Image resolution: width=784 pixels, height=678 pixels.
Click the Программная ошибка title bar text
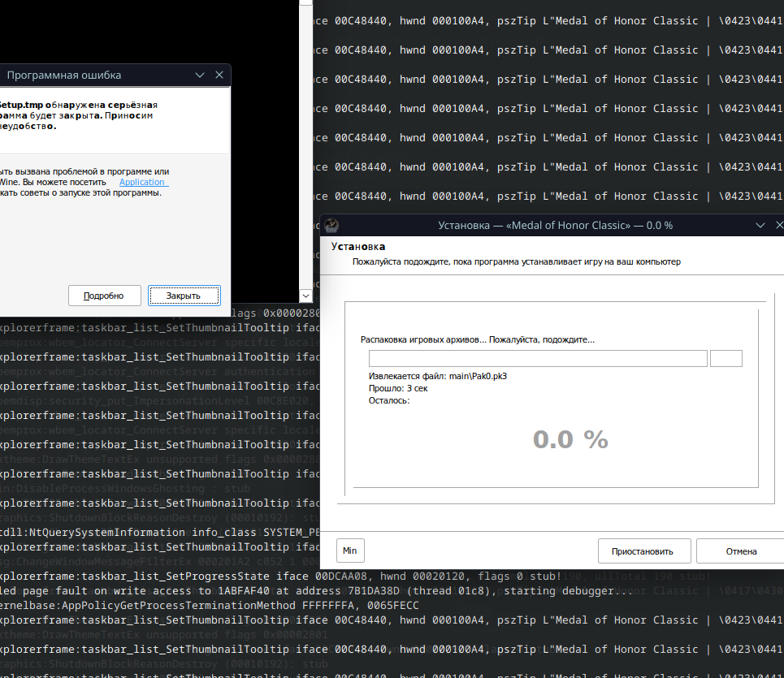(64, 75)
